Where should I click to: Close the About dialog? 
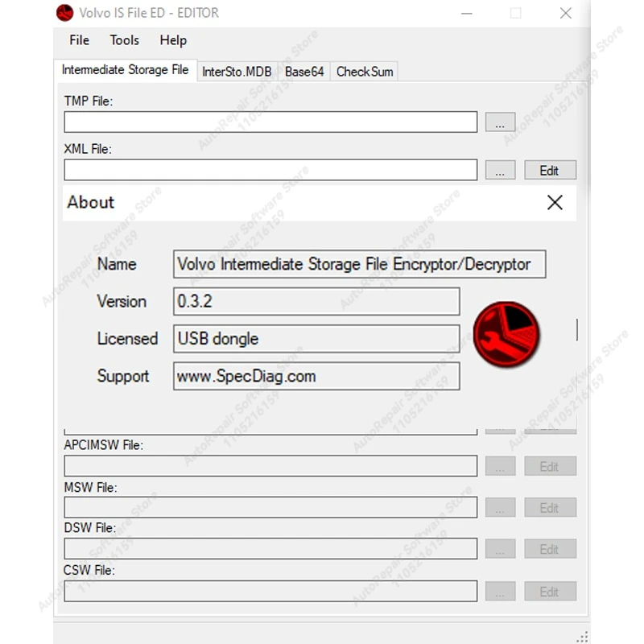(x=555, y=202)
